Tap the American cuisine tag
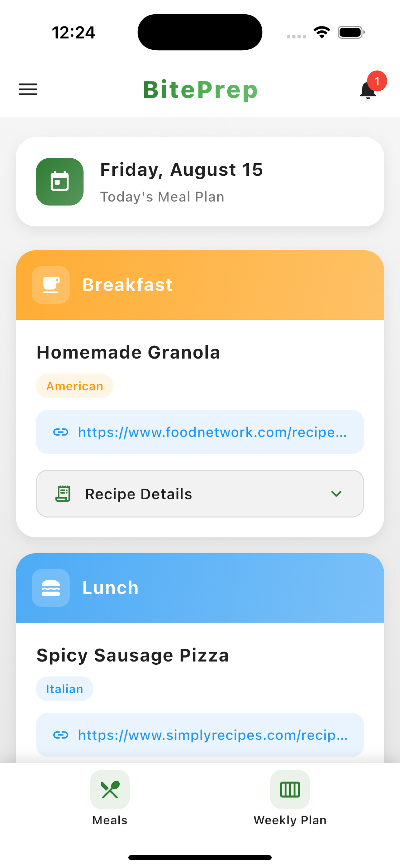This screenshot has height=868, width=400. [75, 386]
